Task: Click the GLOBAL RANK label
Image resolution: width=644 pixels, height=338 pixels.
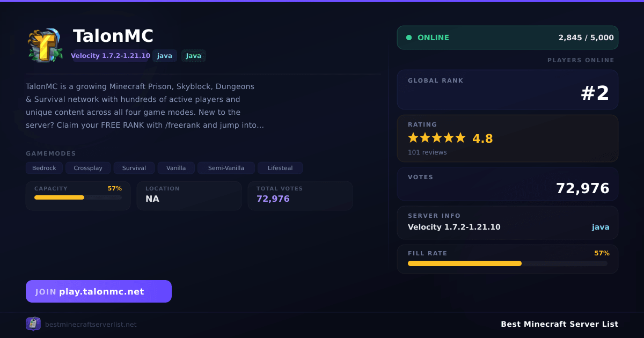Action: tap(436, 80)
